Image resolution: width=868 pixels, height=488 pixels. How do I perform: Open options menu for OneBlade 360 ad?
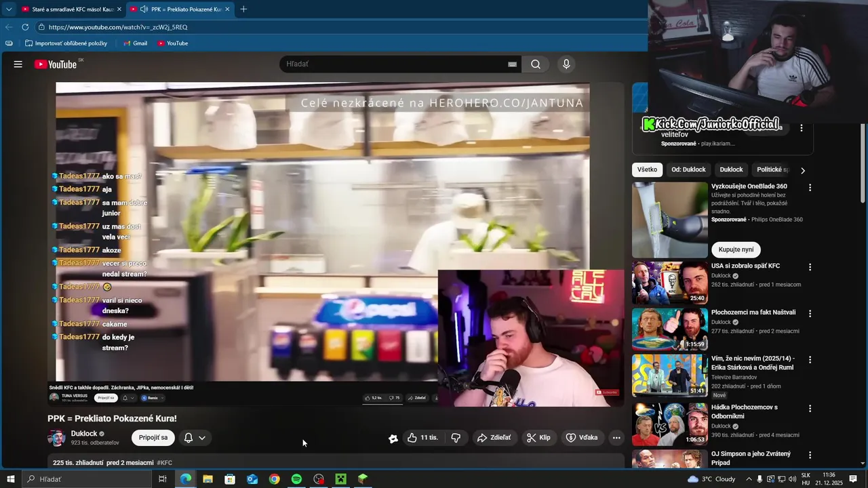coord(809,188)
